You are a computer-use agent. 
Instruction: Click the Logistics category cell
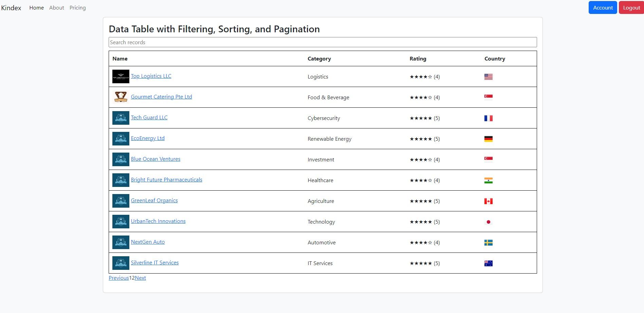point(318,77)
